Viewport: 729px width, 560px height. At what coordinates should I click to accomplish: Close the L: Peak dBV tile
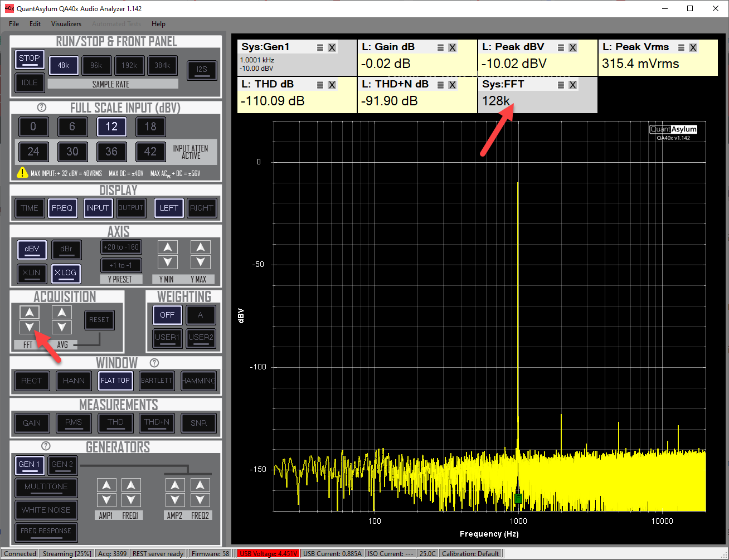pos(572,48)
